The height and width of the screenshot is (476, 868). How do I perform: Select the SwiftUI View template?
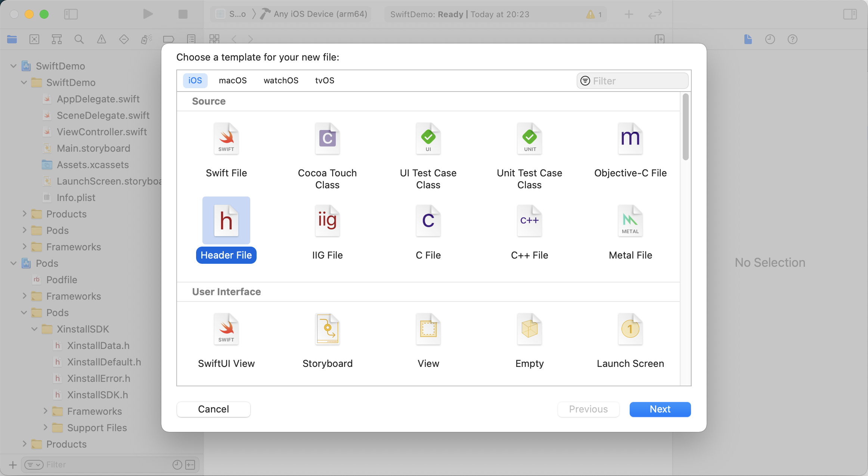pyautogui.click(x=226, y=341)
